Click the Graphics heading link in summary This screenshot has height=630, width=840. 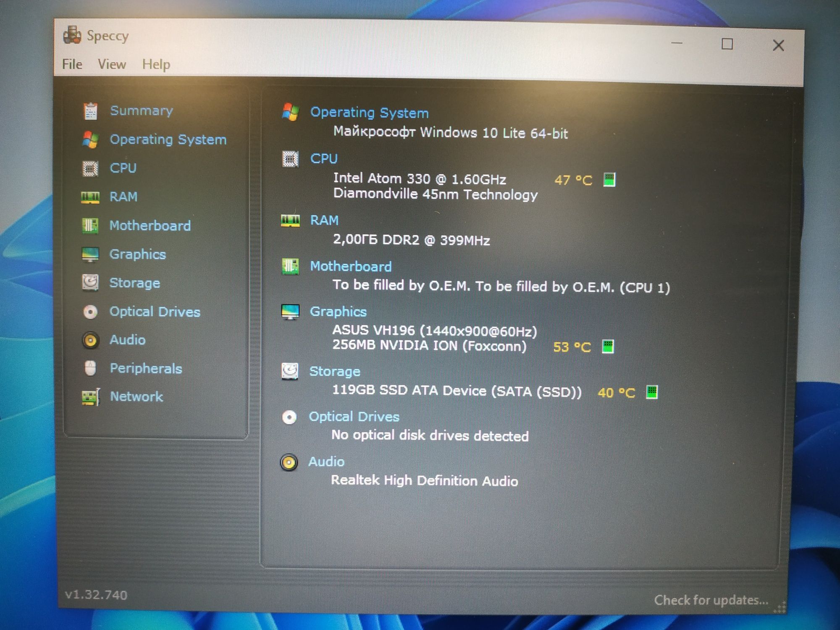click(338, 312)
